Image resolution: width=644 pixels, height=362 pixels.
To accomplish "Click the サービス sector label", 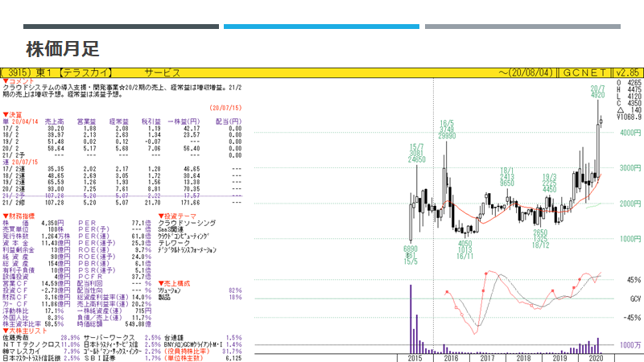I will point(163,73).
